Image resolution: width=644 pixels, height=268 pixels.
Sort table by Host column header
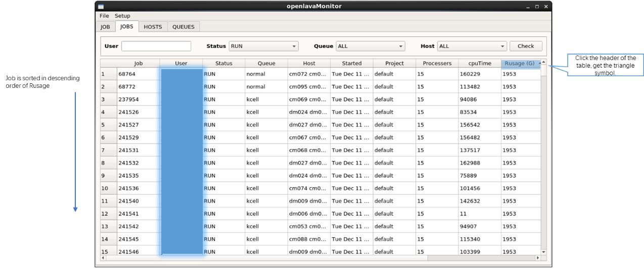point(309,63)
